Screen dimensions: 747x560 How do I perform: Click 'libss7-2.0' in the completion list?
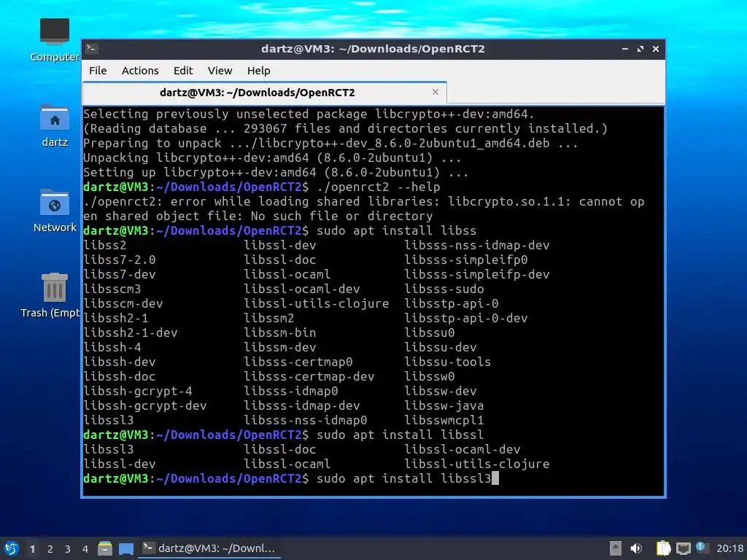tap(120, 260)
